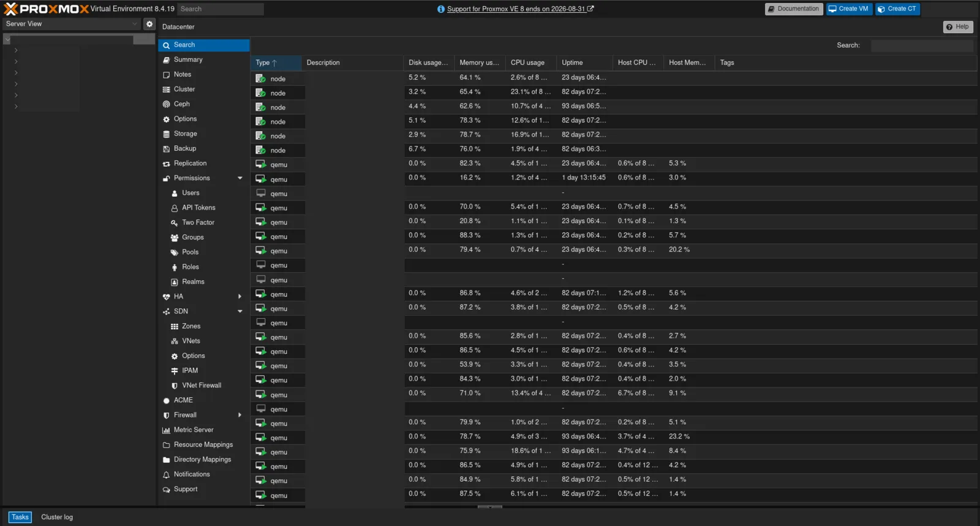This screenshot has height=526, width=980.
Task: Click the ACME certificate icon
Action: click(166, 400)
